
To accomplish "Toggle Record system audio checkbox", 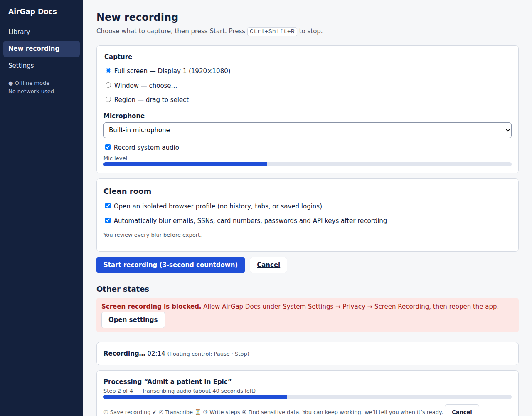I will [x=108, y=147].
